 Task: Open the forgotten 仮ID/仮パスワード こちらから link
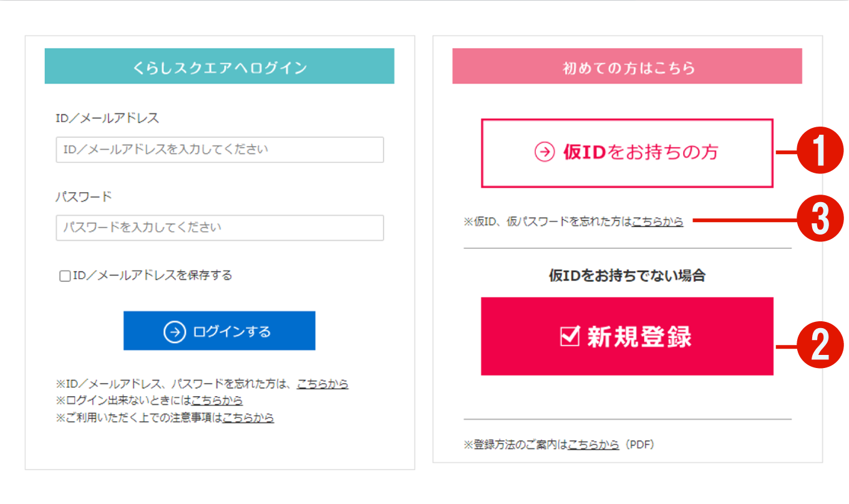[657, 221]
